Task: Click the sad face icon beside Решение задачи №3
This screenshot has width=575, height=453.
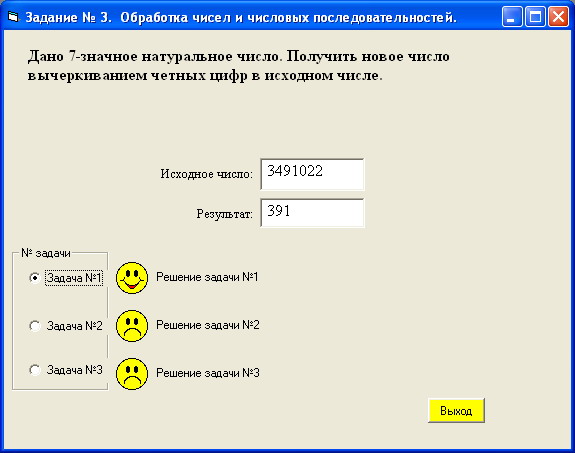Action: click(x=132, y=373)
